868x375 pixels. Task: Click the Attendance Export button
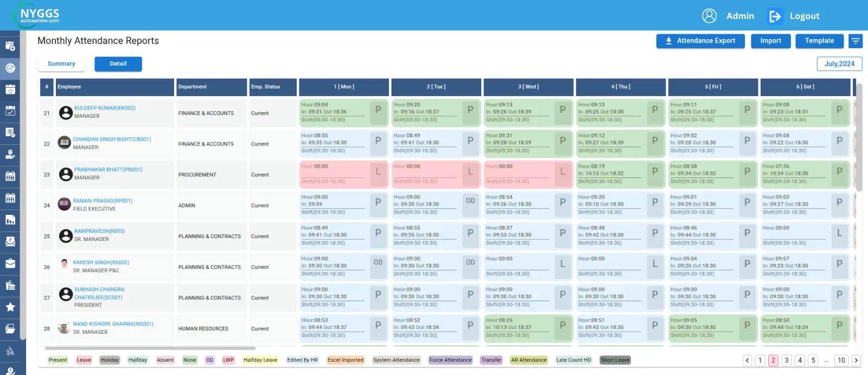pos(700,41)
